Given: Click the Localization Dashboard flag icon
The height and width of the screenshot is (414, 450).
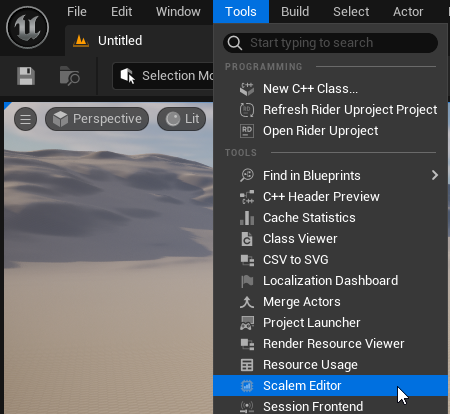Looking at the screenshot, I should [x=247, y=281].
